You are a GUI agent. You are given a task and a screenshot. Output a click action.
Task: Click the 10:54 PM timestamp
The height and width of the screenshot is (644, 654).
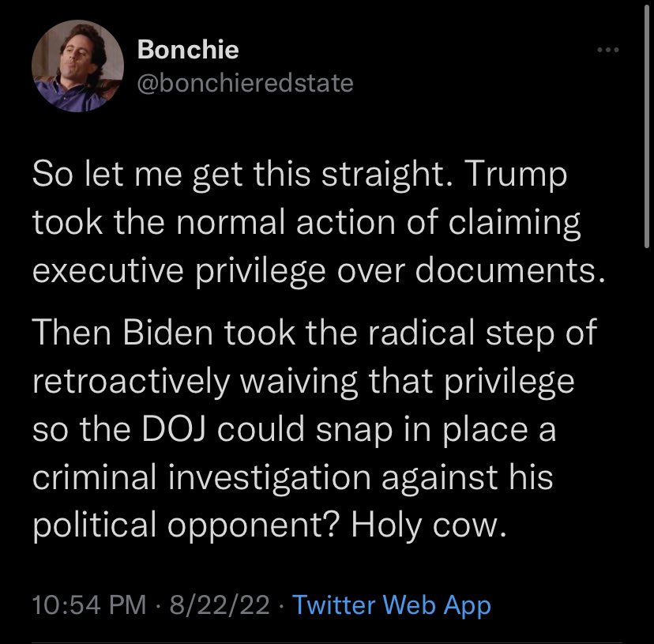[89, 604]
